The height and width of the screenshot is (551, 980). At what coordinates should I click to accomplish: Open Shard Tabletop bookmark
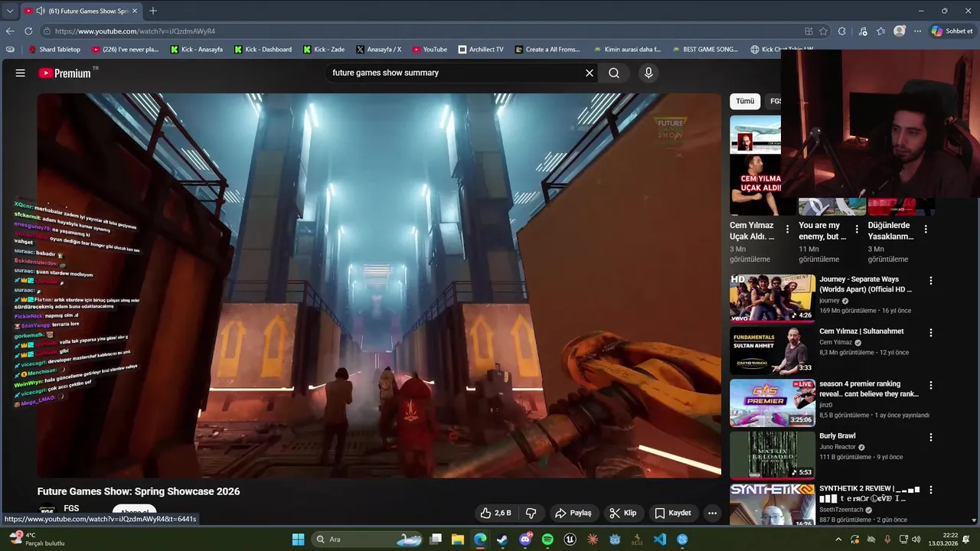[x=54, y=49]
